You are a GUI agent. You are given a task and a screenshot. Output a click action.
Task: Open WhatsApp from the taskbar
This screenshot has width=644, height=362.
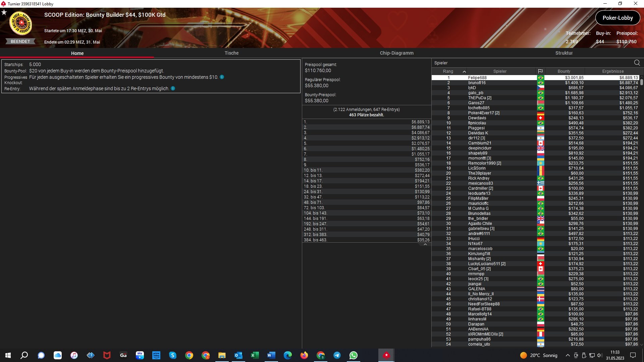tap(354, 355)
